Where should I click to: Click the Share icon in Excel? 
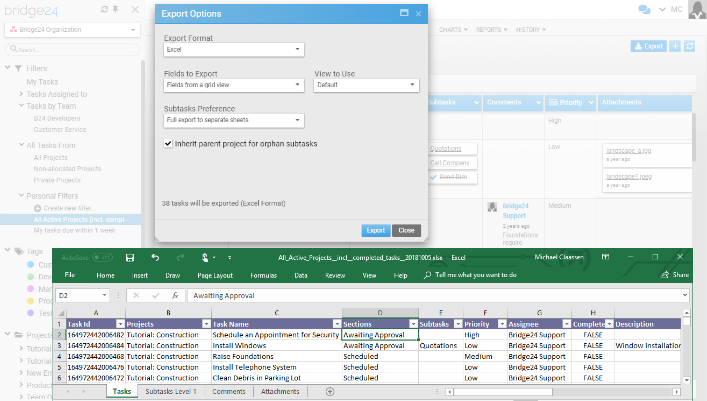coord(665,275)
